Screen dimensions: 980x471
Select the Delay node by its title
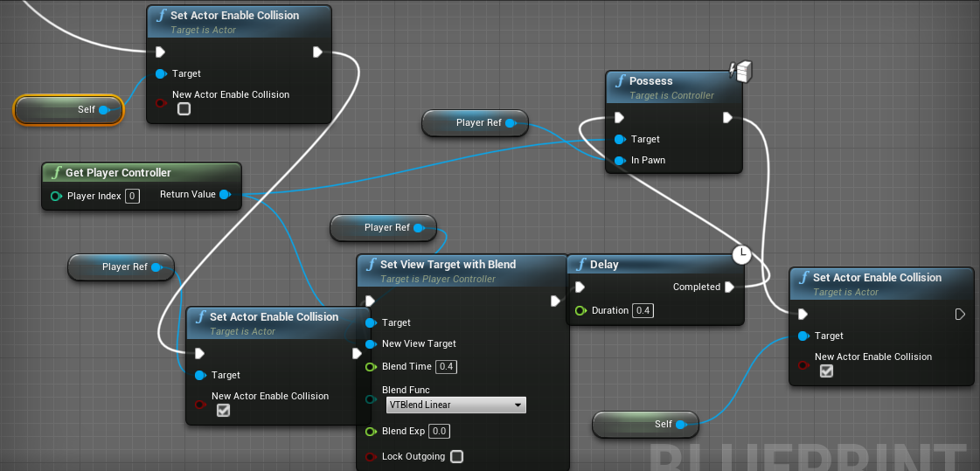[604, 265]
